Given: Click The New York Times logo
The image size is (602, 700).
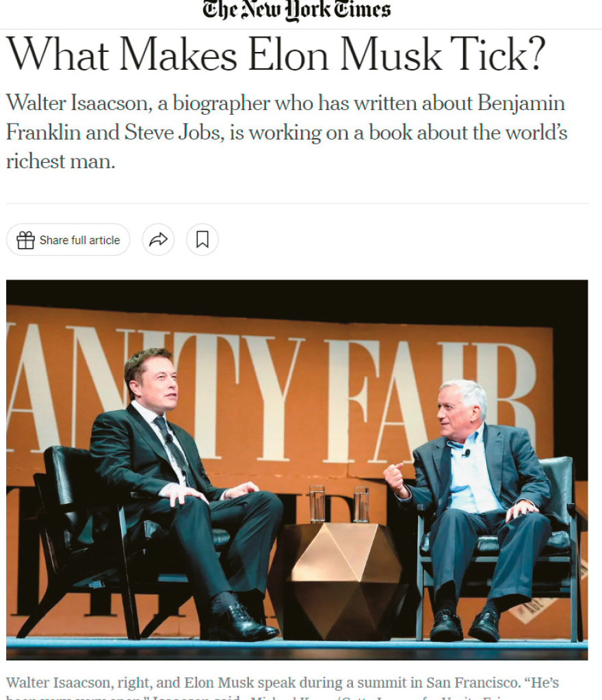Looking at the screenshot, I should [296, 10].
